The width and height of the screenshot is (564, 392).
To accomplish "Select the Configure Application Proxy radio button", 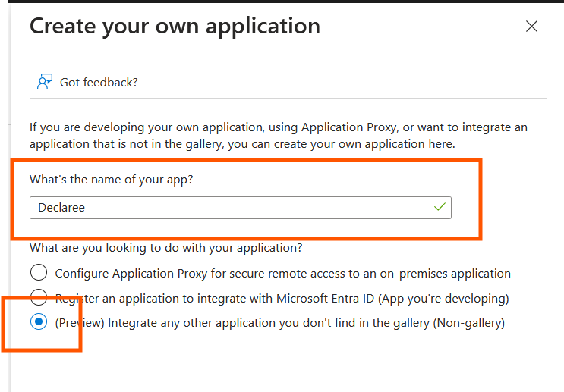I will (x=39, y=273).
